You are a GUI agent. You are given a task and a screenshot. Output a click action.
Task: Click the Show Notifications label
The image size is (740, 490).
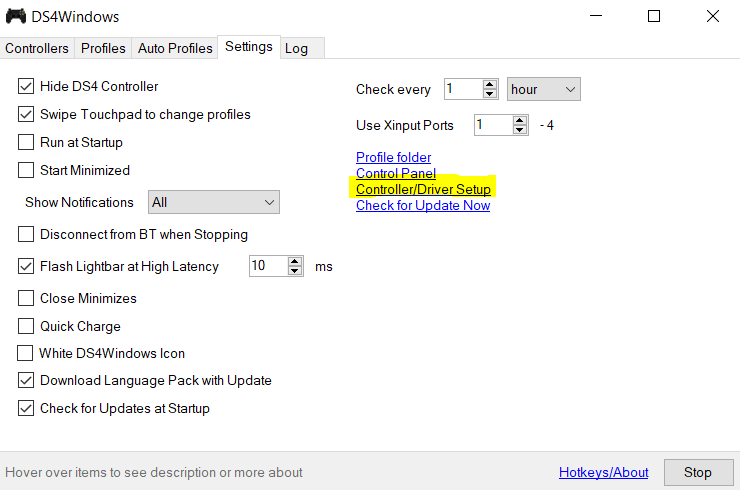(79, 202)
